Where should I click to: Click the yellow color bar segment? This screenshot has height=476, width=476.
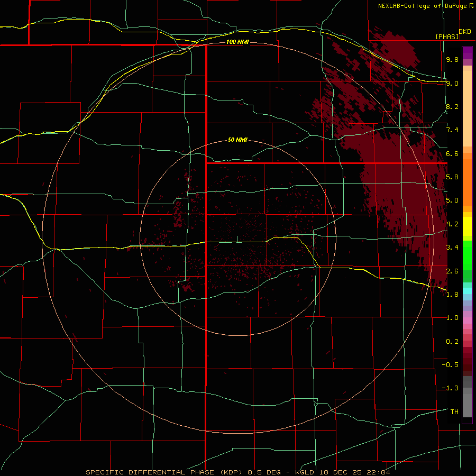pos(467,226)
